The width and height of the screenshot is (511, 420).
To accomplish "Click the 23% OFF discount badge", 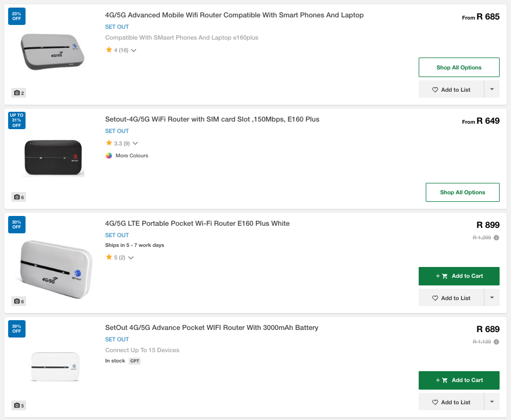I will click(17, 16).
